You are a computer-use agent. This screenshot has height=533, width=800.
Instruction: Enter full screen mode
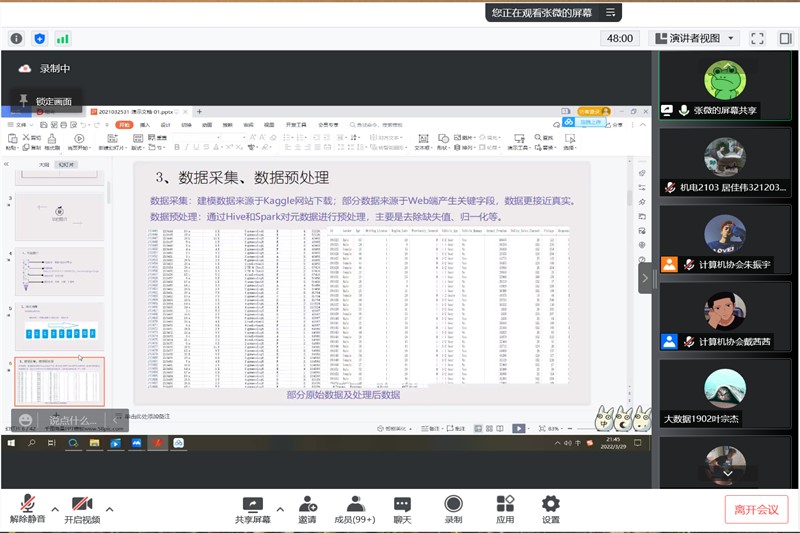(x=757, y=38)
